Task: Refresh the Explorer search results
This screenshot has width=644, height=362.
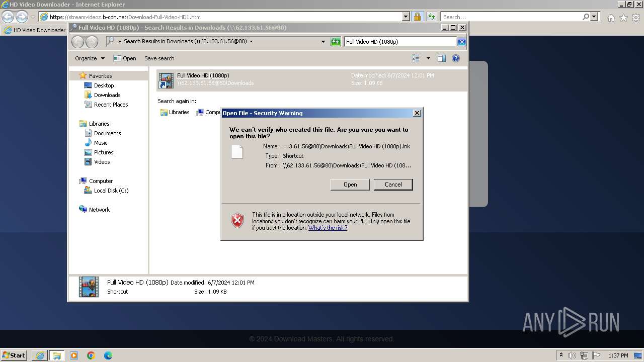Action: pos(336,42)
